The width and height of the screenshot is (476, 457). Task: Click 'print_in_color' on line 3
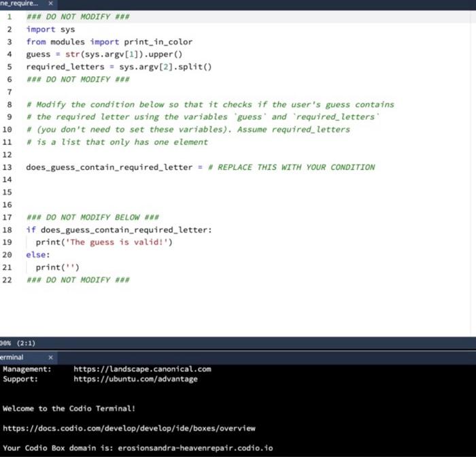pos(158,42)
